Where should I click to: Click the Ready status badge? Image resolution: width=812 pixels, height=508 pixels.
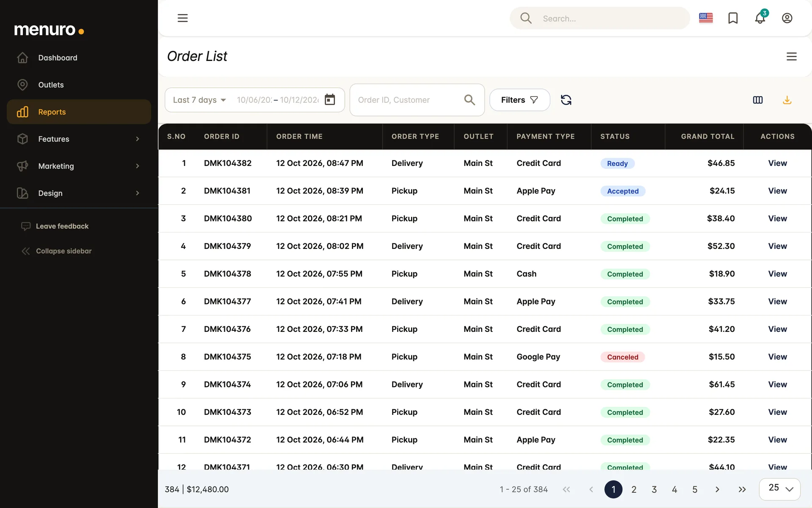coord(617,163)
